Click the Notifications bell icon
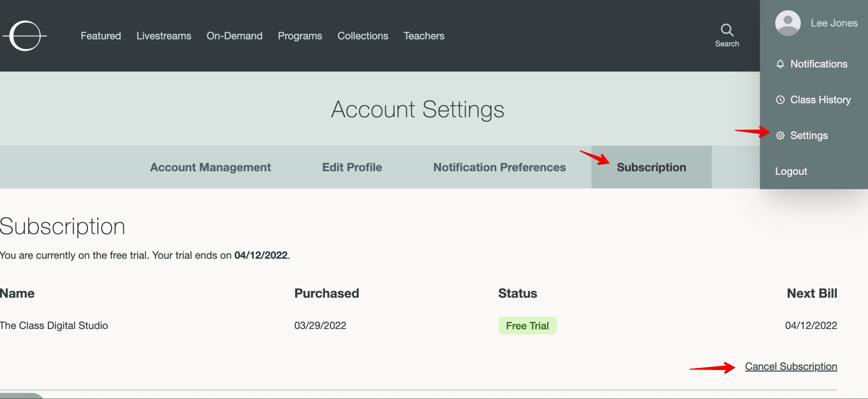868x399 pixels. tap(780, 64)
